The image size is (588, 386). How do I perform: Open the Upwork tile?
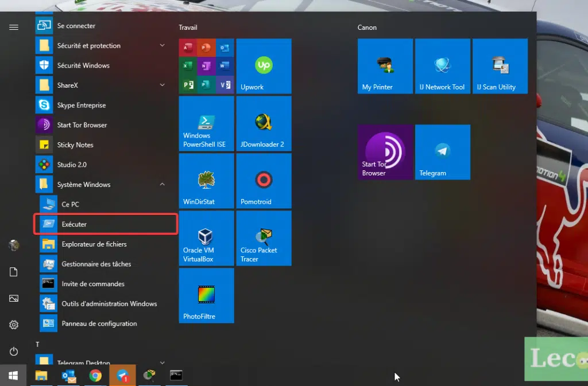pos(264,66)
